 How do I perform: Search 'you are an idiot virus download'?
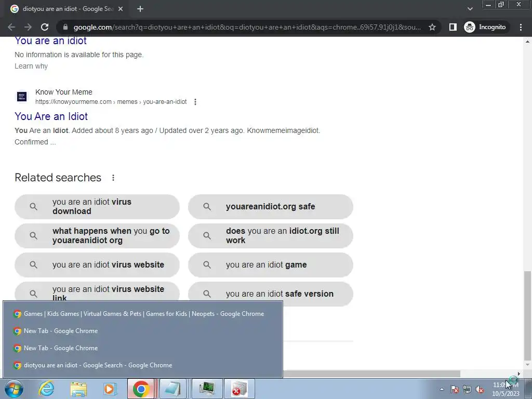[x=97, y=207]
